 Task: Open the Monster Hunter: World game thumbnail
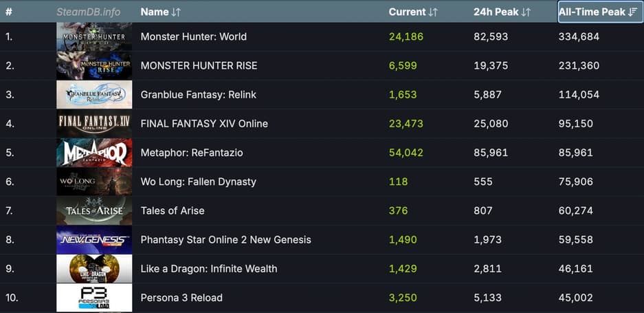coord(94,36)
